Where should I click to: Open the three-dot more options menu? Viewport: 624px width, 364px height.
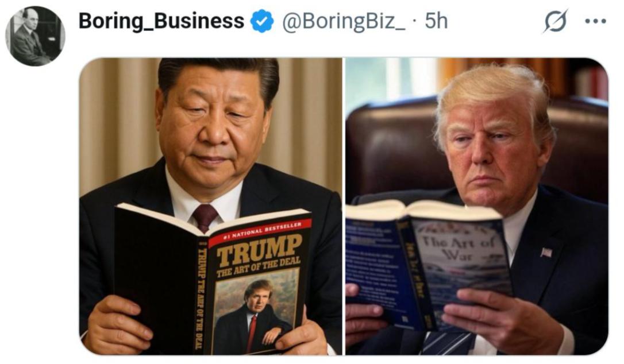click(x=595, y=21)
